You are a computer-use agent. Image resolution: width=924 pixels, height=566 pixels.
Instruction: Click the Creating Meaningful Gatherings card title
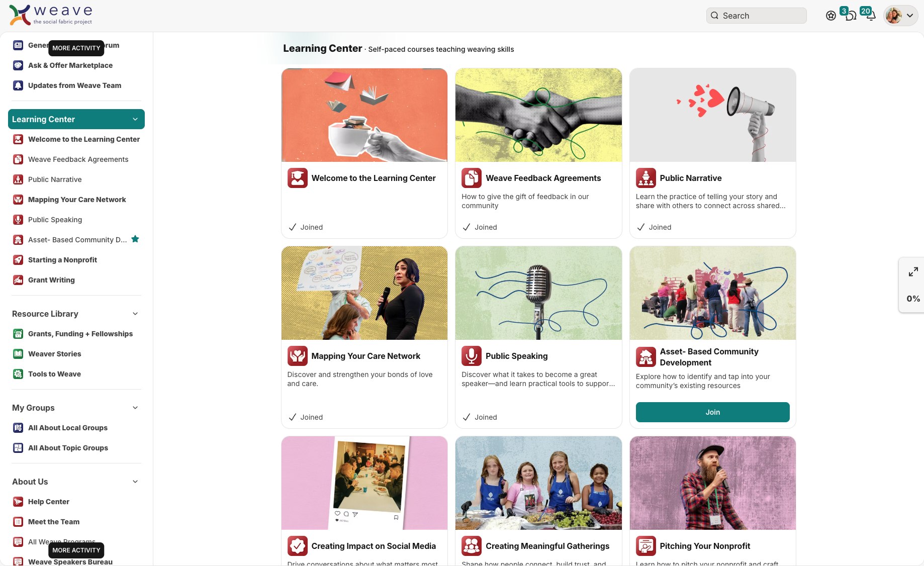click(547, 546)
